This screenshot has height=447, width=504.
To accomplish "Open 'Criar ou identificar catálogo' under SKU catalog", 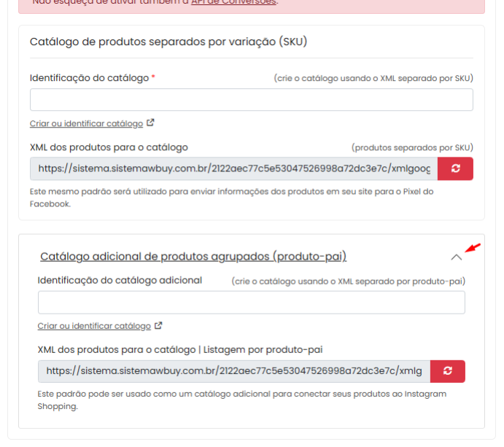I will (x=86, y=124).
